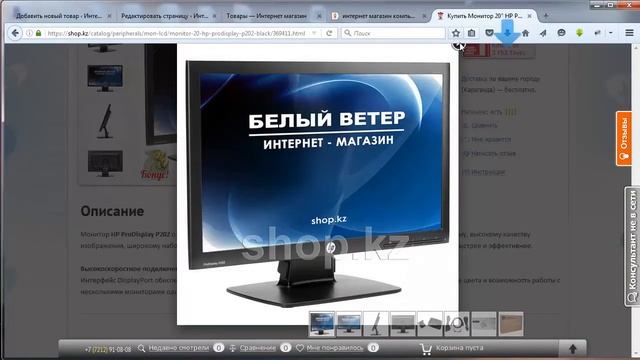Open the Downloads arrow icon

[507, 33]
